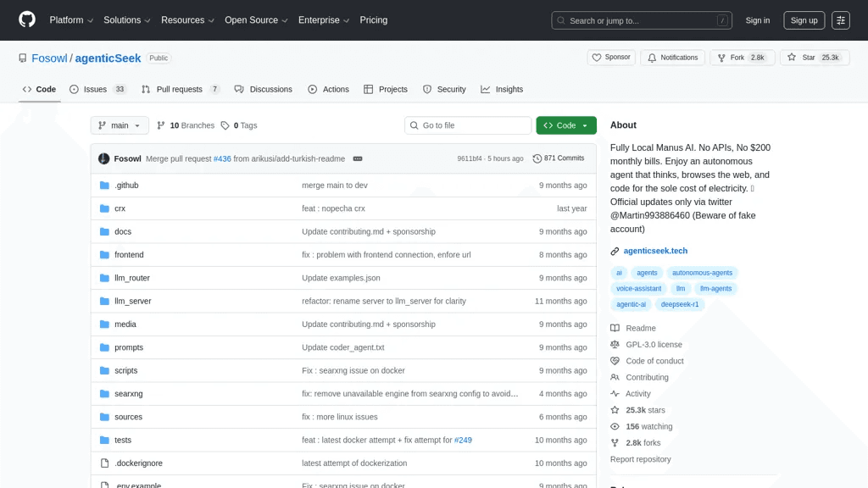
Task: Switch to the Pull requests tab
Action: click(x=181, y=89)
